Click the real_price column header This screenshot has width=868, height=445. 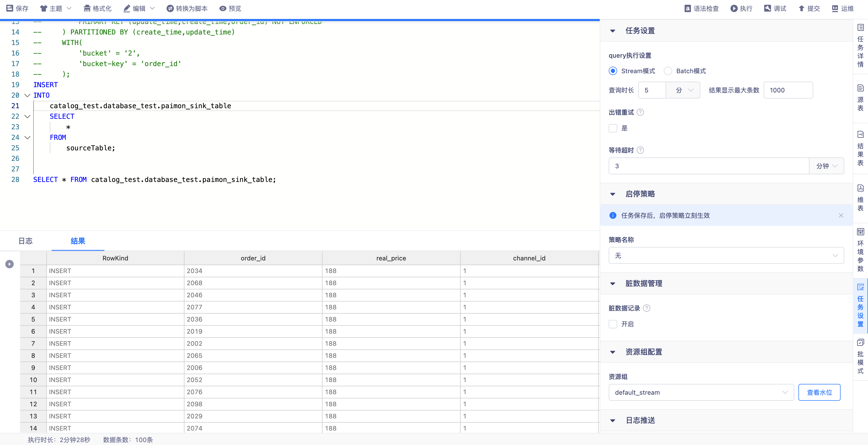point(391,258)
